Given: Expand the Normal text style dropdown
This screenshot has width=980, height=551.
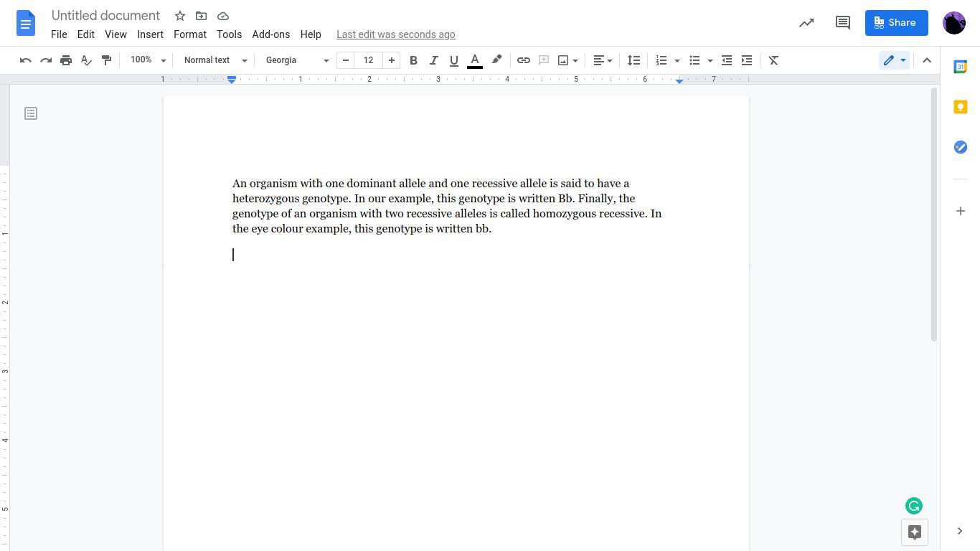Looking at the screenshot, I should (x=215, y=60).
